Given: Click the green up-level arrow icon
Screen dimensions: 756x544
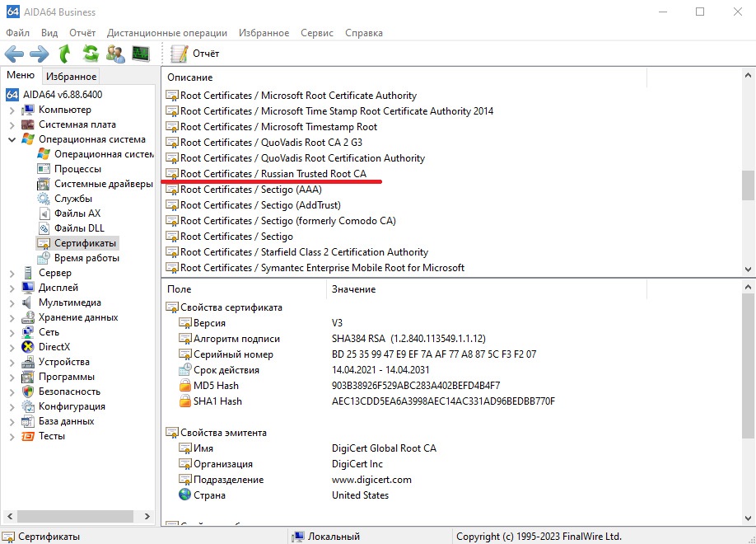Looking at the screenshot, I should coord(64,54).
